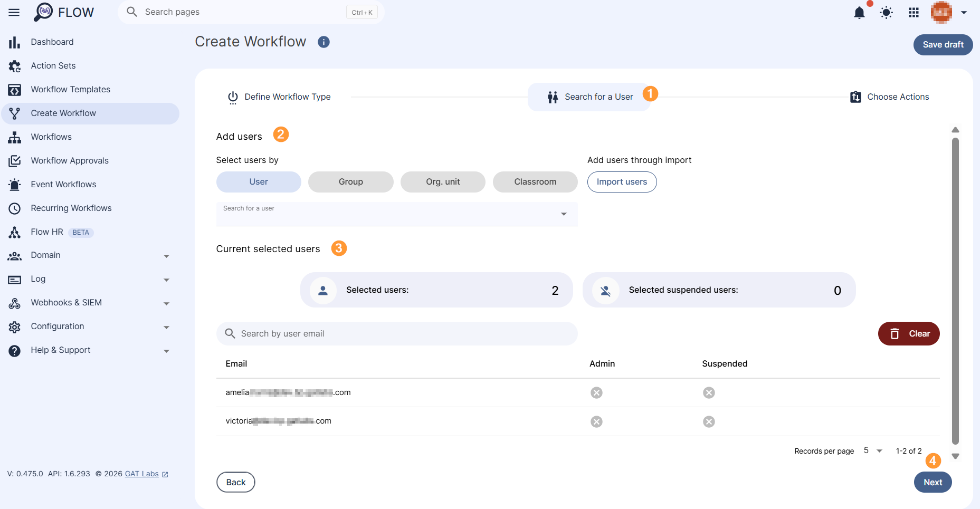Image resolution: width=980 pixels, height=509 pixels.
Task: Open the notifications bell
Action: (859, 13)
